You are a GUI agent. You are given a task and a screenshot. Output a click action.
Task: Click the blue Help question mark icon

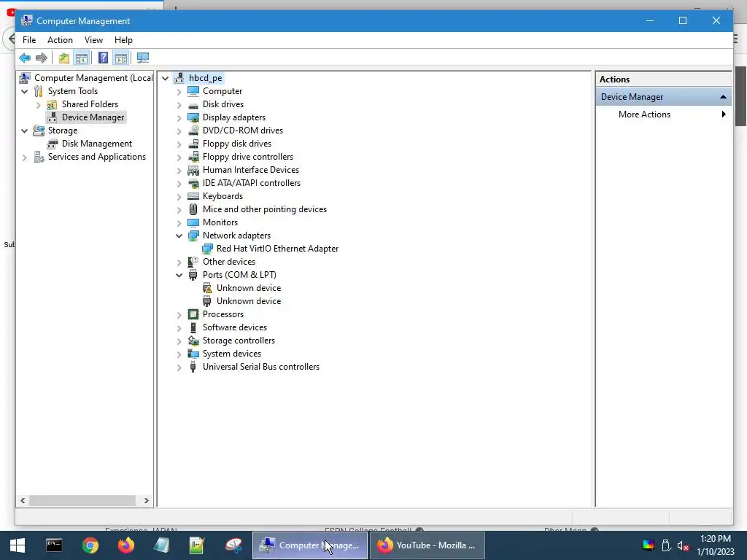point(103,58)
